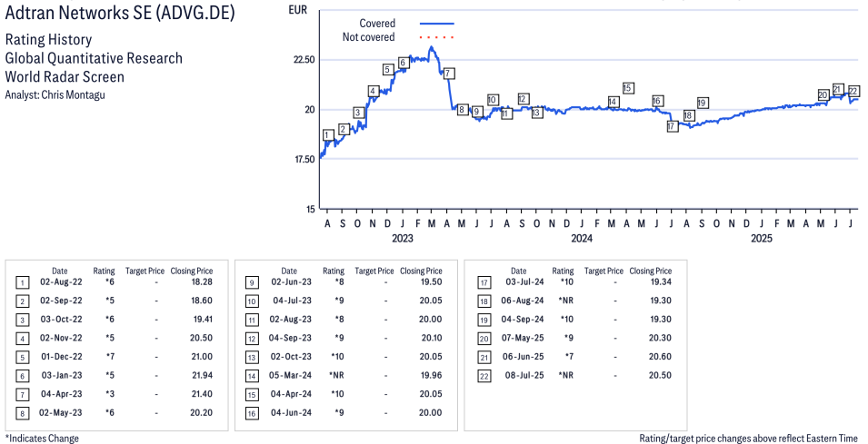Click the 06-Aug-24 date cell

tap(521, 301)
